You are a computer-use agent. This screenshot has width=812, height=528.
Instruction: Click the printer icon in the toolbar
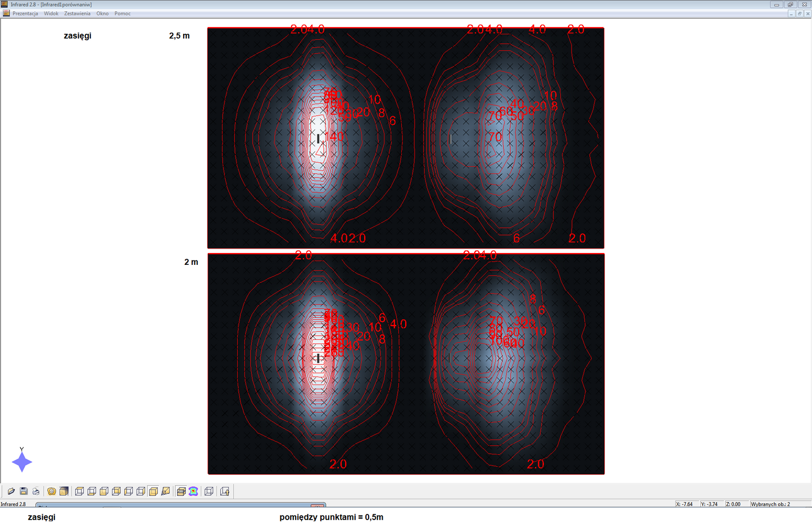[x=36, y=491]
